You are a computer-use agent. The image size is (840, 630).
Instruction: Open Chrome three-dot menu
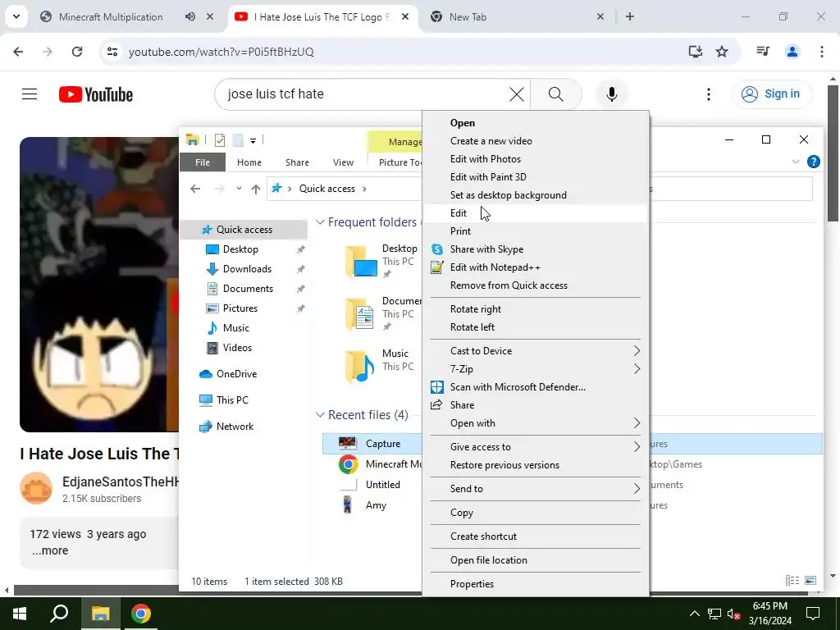tap(821, 52)
